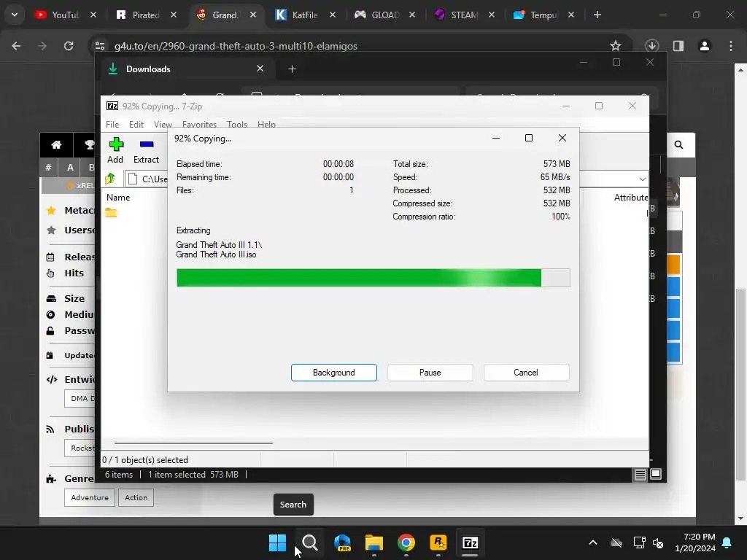747x560 pixels.
Task: Switch Explorer to details view icon
Action: [640, 474]
